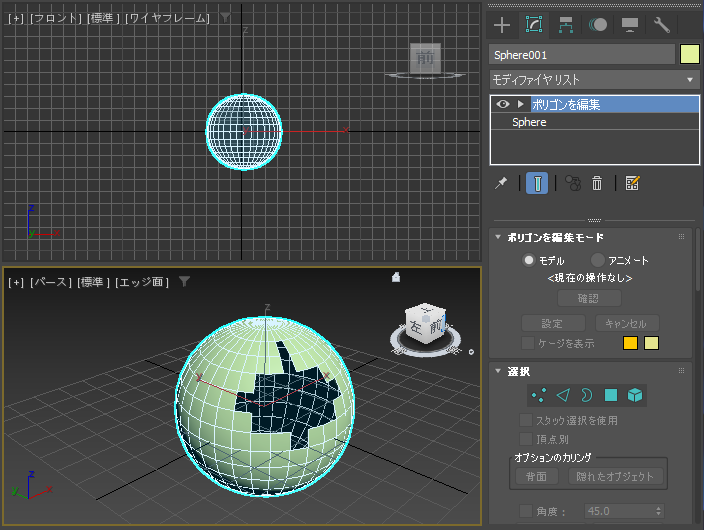Image resolution: width=704 pixels, height=530 pixels.
Task: Select the Border sub-object level icon
Action: [587, 395]
